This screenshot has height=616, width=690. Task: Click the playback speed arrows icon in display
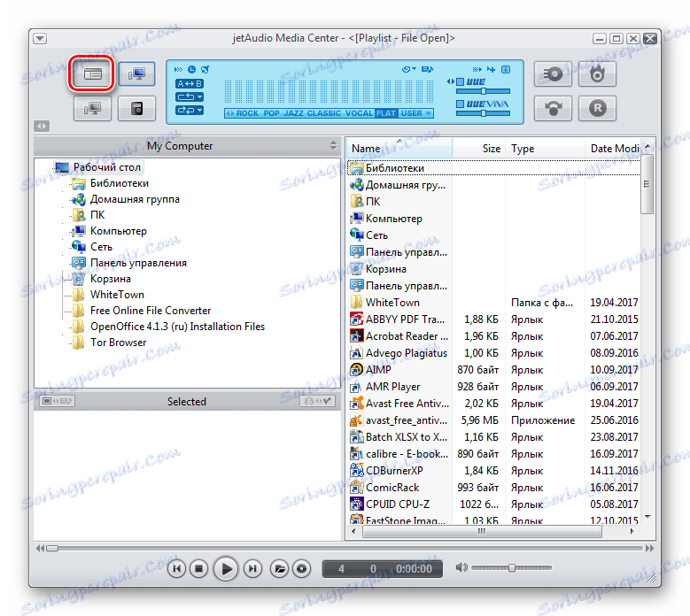(x=178, y=69)
